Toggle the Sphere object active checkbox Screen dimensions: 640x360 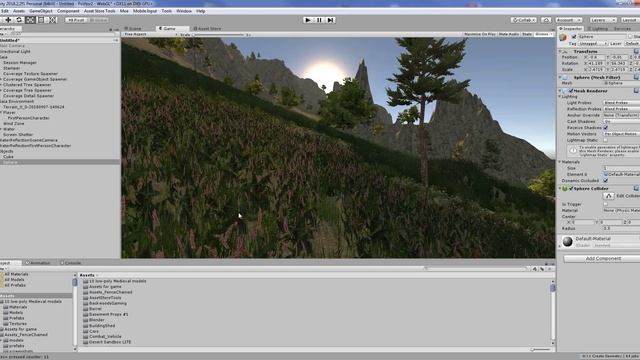pyautogui.click(x=574, y=37)
